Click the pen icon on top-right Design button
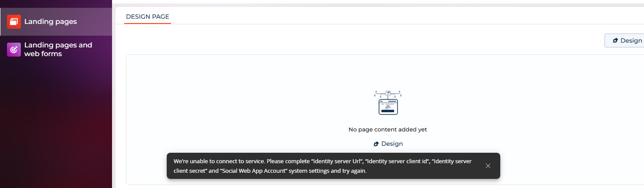 click(615, 40)
